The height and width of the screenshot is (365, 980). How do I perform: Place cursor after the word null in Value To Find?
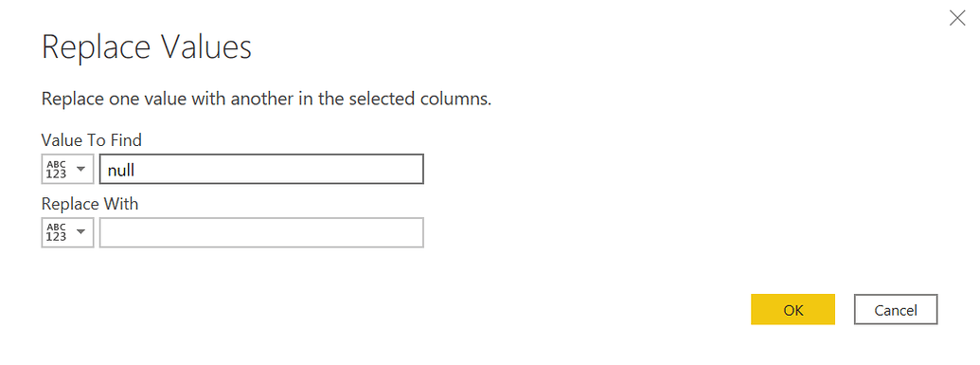click(x=136, y=170)
